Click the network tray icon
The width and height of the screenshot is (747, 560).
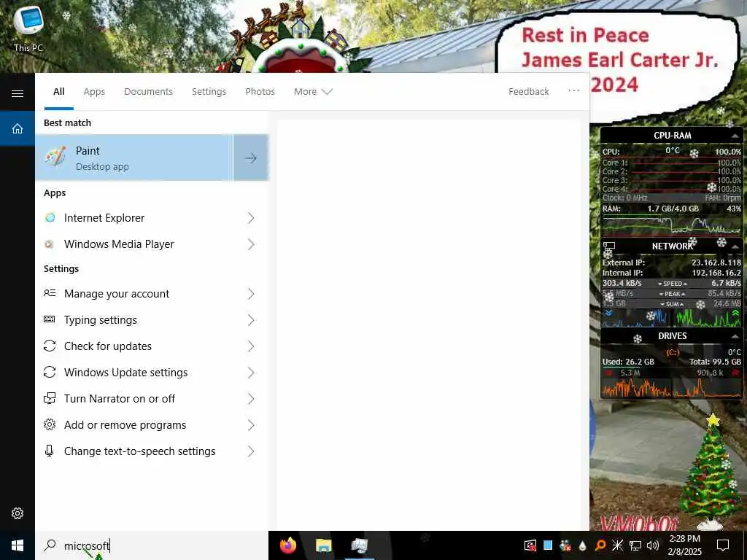tap(635, 545)
